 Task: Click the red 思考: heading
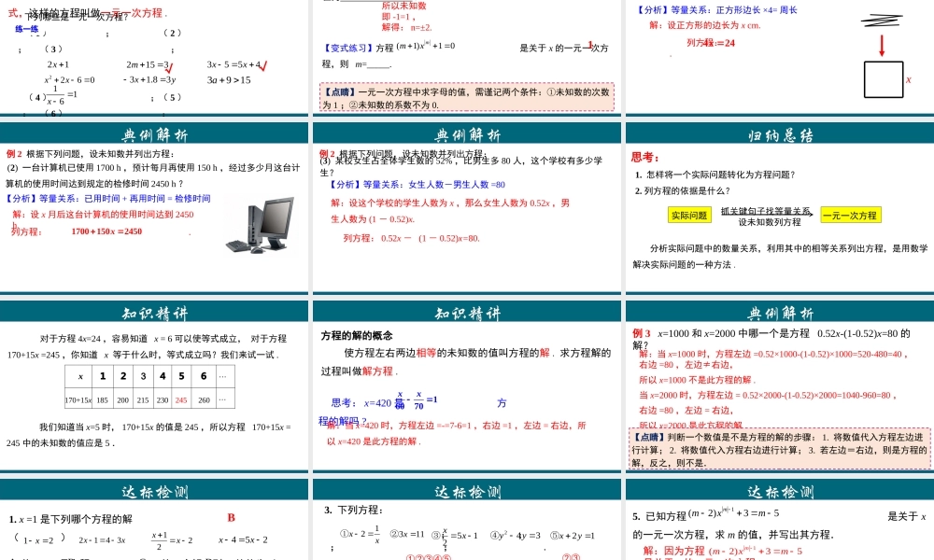coord(645,157)
